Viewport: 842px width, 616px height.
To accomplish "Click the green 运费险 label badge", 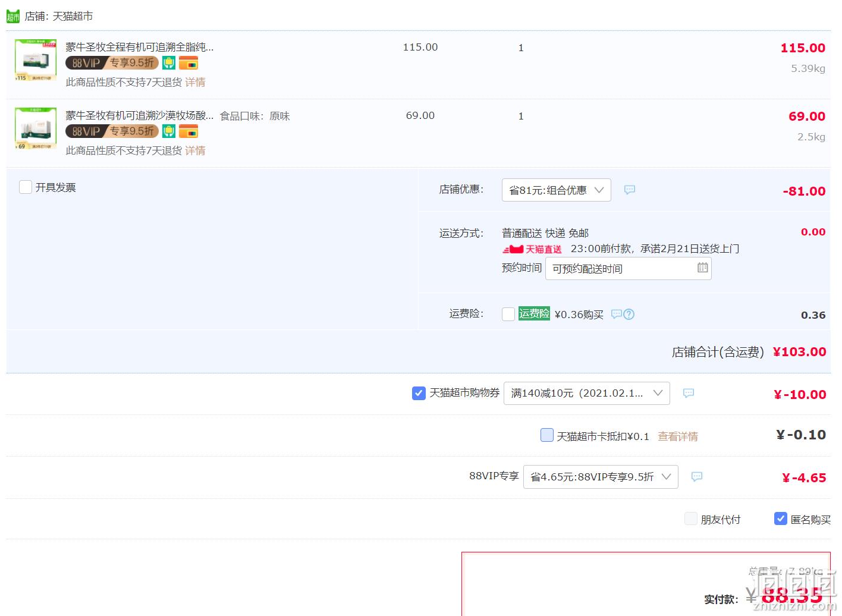I will click(x=534, y=313).
